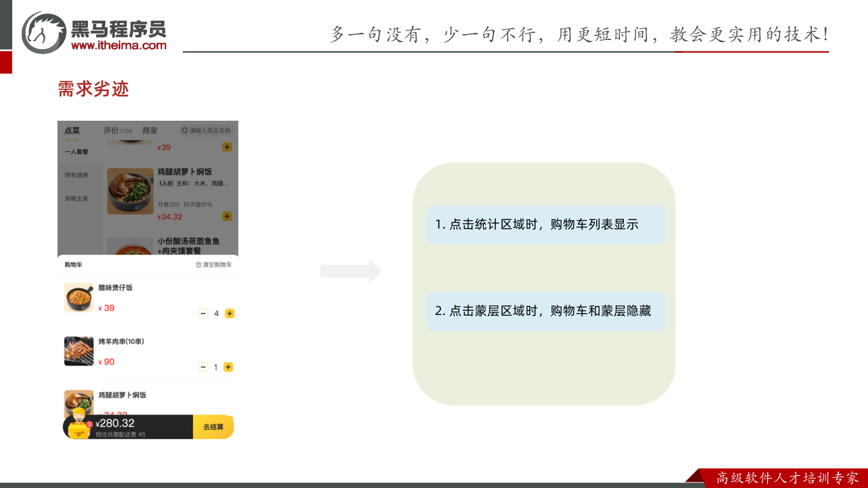Select the box reading 点击蒙层区域时，购物车和蒙层隐藏
This screenshot has height=488, width=868.
pos(545,311)
